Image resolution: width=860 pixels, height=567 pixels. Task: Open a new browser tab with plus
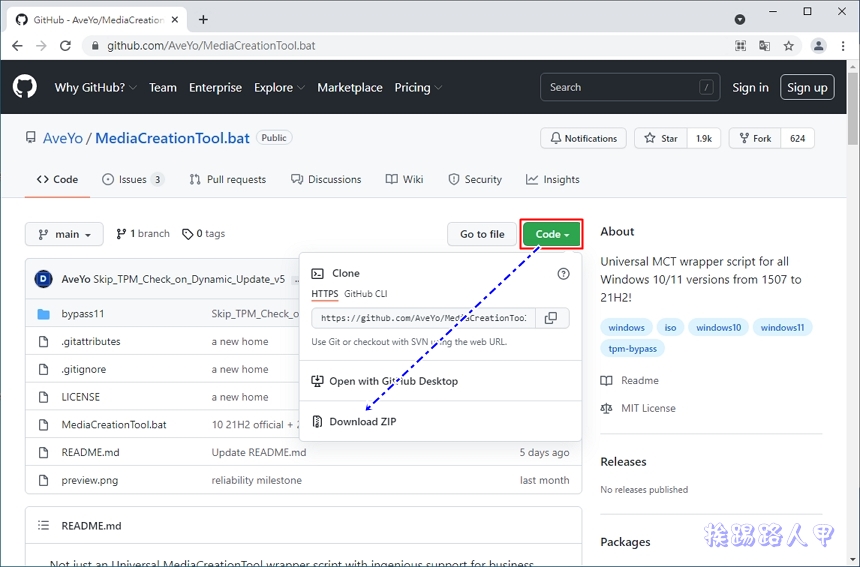(x=203, y=20)
